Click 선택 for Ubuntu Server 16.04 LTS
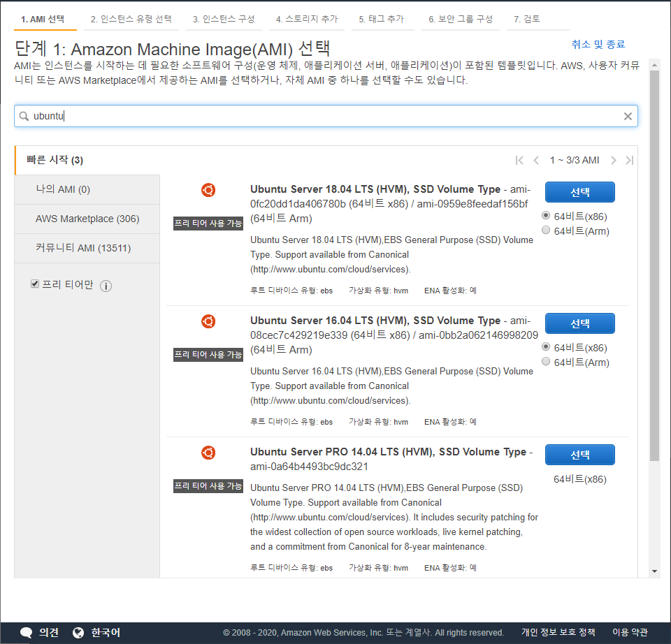 (580, 323)
